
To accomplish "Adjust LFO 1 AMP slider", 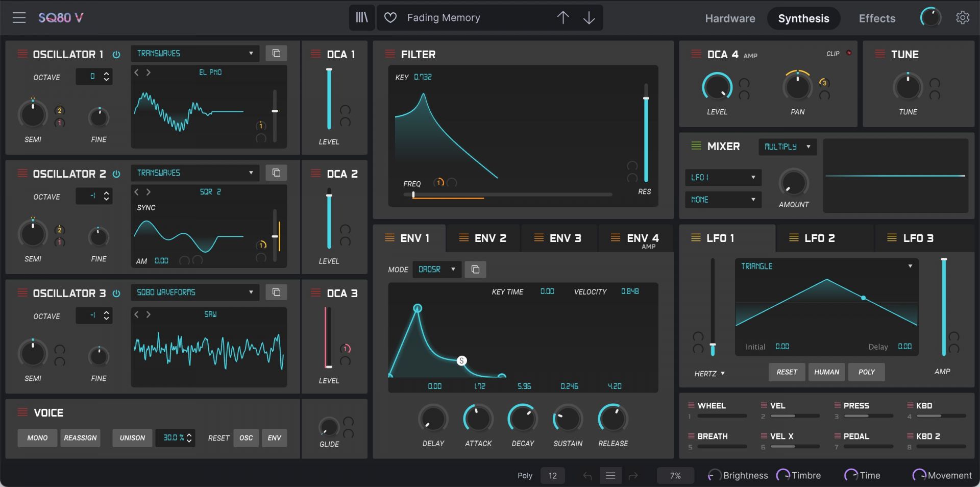I will (x=944, y=307).
